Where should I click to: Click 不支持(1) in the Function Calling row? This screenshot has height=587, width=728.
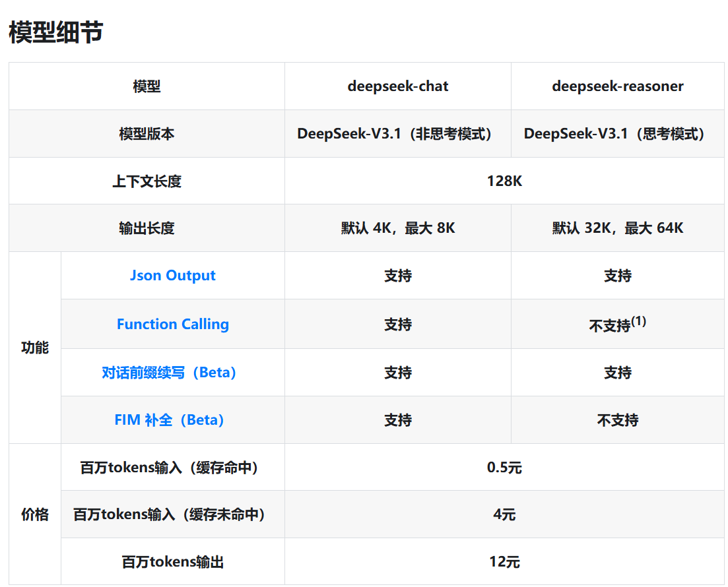tap(618, 324)
